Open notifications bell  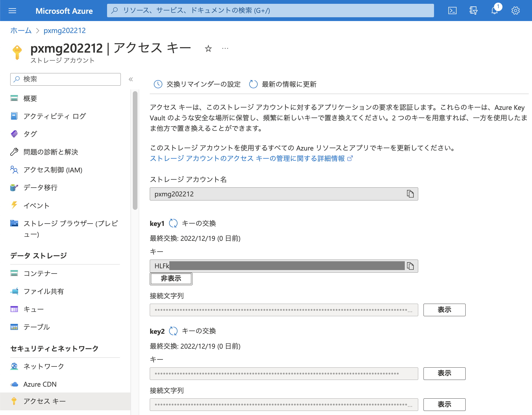(495, 11)
